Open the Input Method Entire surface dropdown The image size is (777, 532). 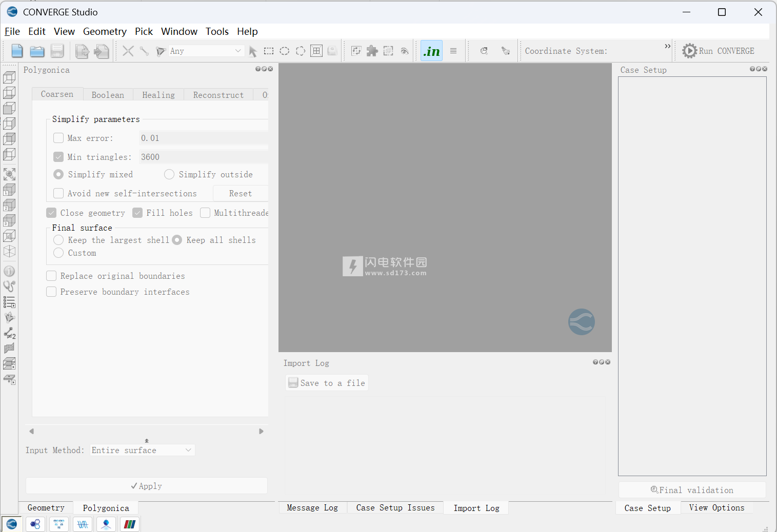click(x=142, y=450)
